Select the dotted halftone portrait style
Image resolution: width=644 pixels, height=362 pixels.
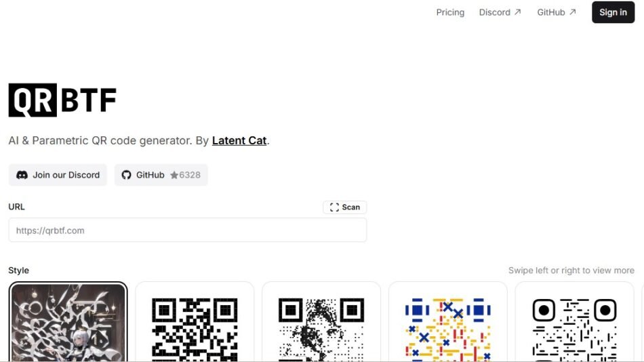click(321, 322)
